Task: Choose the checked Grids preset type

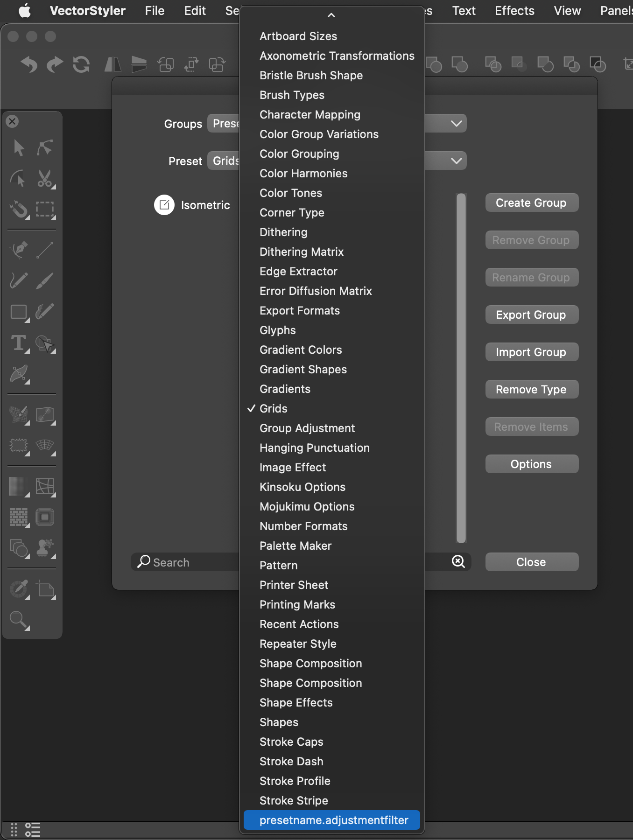Action: pyautogui.click(x=274, y=408)
